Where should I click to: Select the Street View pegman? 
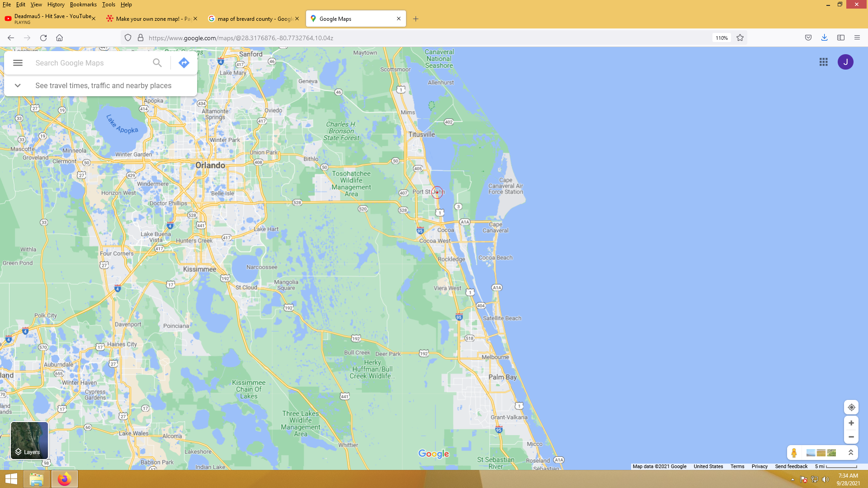click(x=794, y=452)
